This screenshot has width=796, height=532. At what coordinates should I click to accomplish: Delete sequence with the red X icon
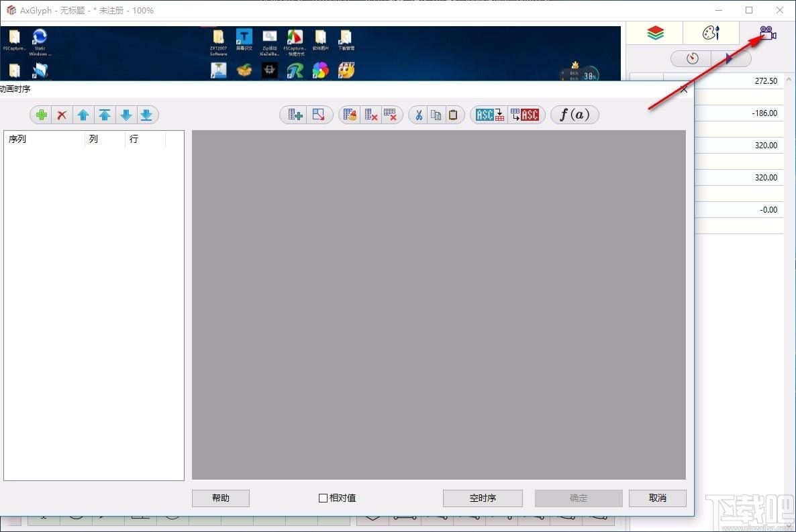tap(62, 115)
